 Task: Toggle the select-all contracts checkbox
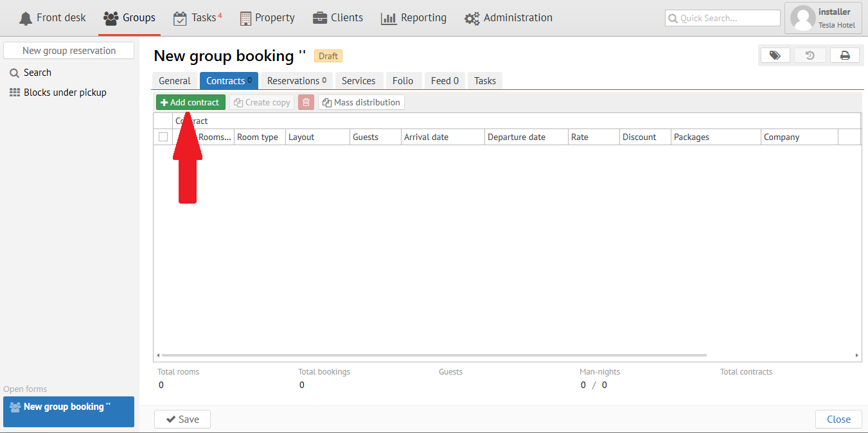pos(163,137)
